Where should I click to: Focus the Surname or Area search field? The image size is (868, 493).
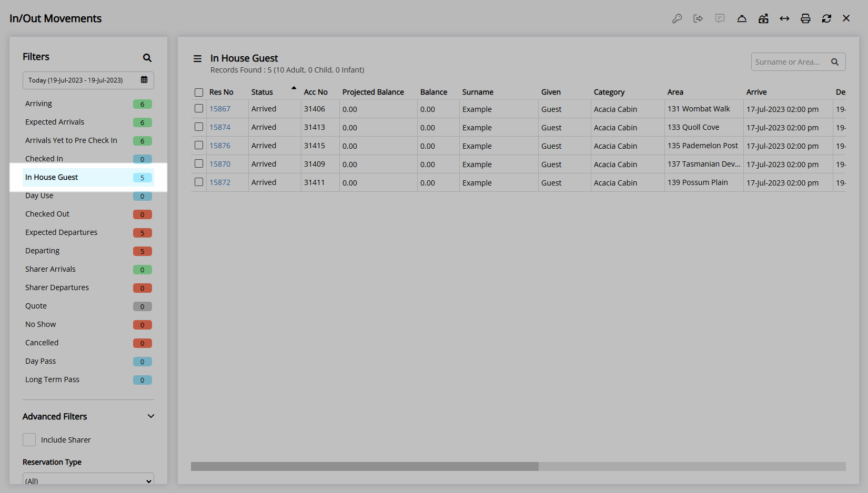pyautogui.click(x=789, y=62)
